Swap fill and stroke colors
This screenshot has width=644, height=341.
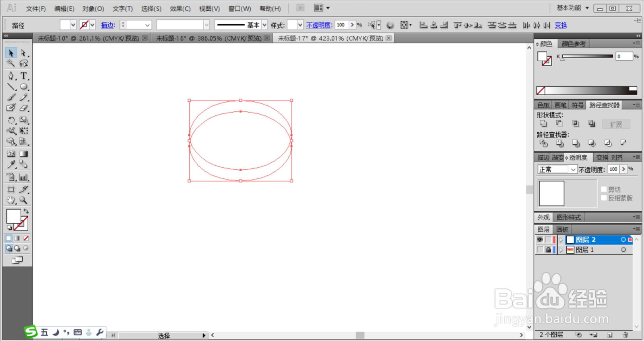pyautogui.click(x=26, y=211)
